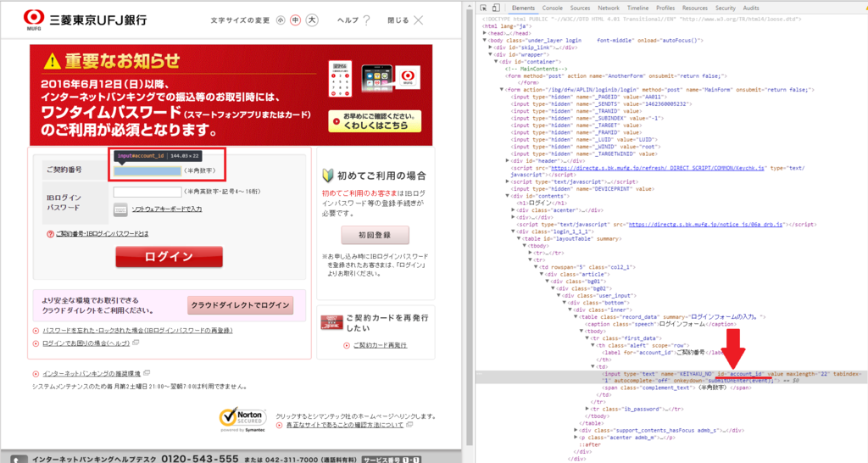Image resolution: width=868 pixels, height=463 pixels.
Task: Open the Security tab
Action: [726, 8]
